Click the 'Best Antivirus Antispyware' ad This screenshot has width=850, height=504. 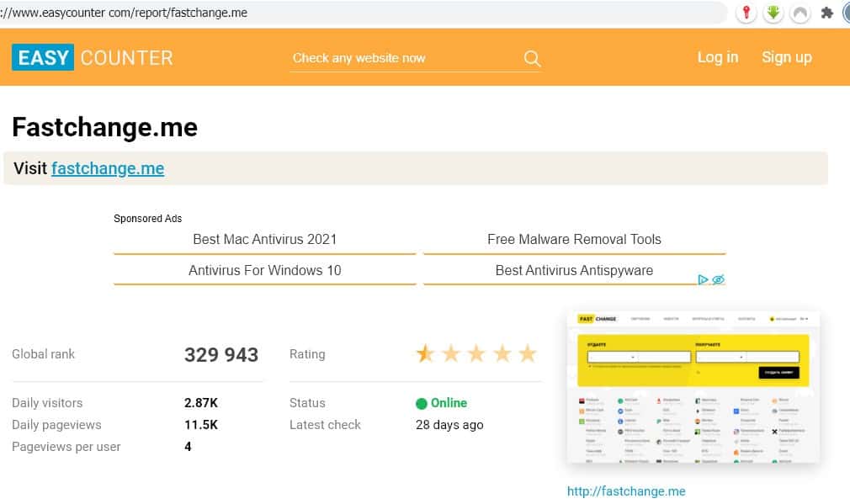pos(574,270)
